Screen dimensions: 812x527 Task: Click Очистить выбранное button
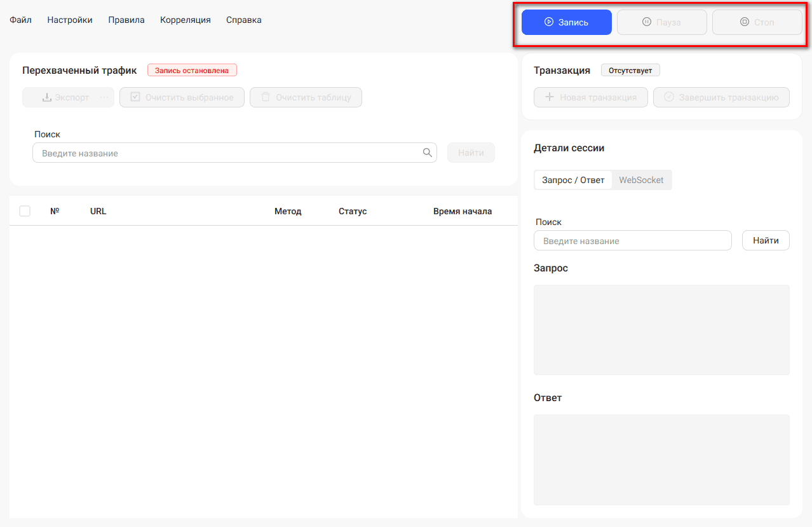(182, 97)
